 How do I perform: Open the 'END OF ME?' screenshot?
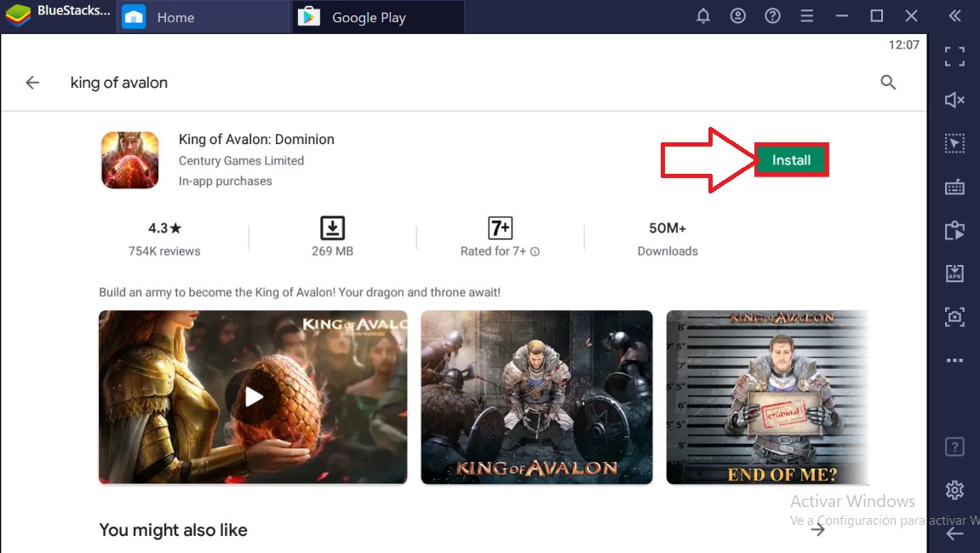767,397
